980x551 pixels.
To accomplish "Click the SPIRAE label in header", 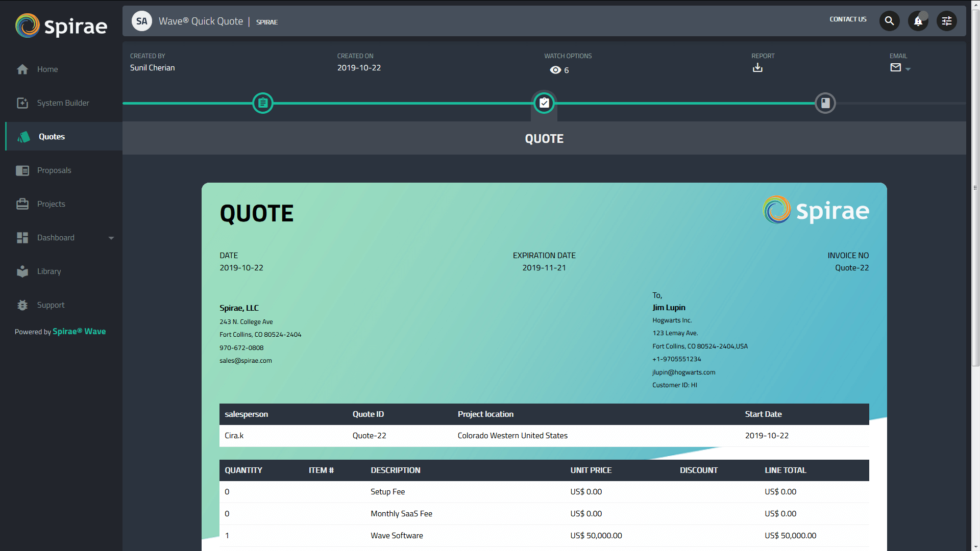I will pyautogui.click(x=267, y=22).
